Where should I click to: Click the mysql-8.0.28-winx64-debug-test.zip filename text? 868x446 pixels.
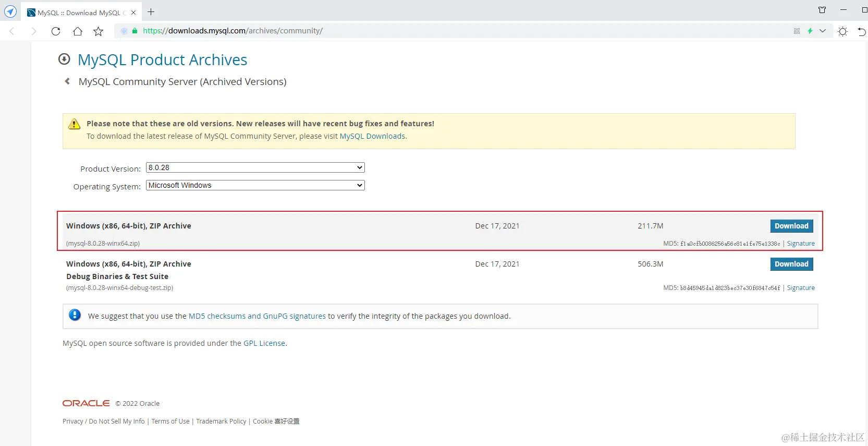[x=120, y=288]
